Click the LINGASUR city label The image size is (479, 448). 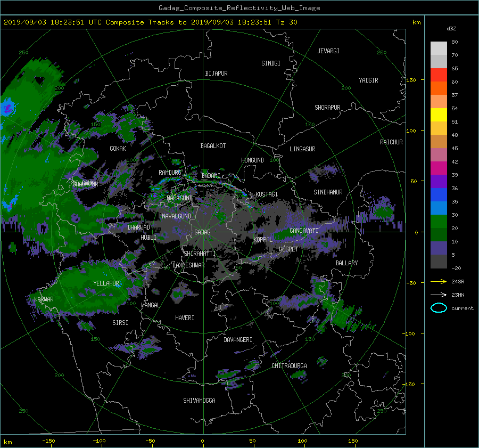tap(302, 149)
